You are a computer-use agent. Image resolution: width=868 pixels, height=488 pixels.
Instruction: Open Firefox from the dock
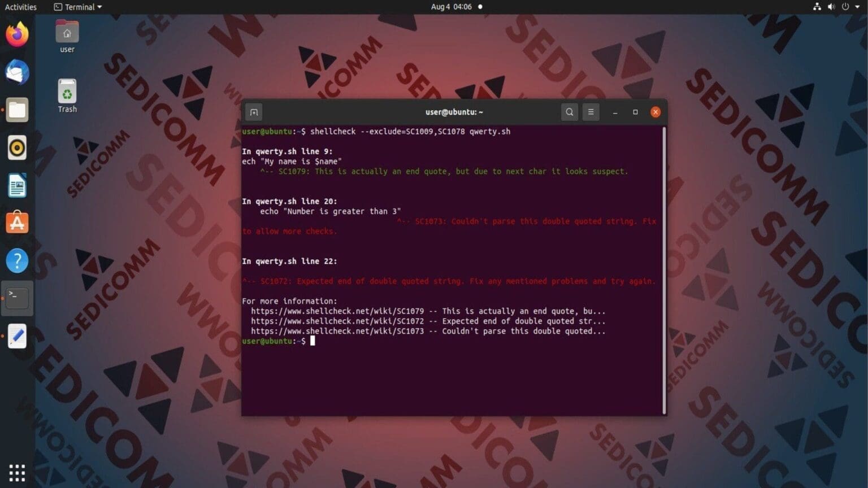click(17, 34)
